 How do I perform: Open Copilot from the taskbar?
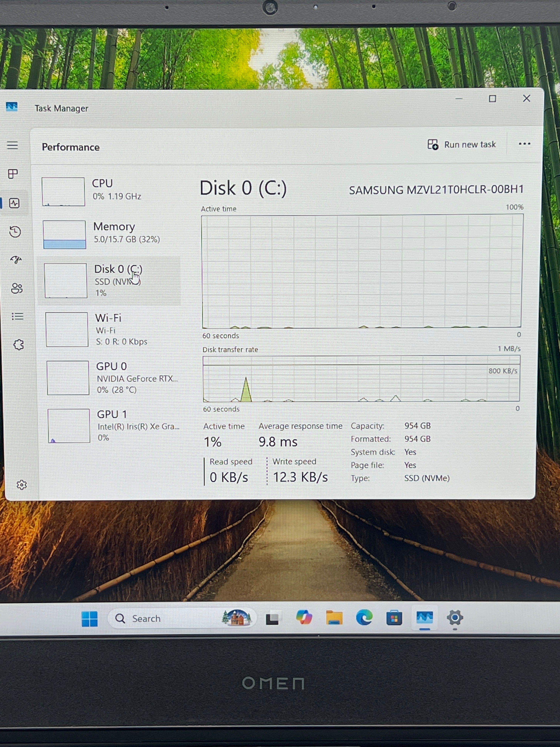click(x=304, y=617)
